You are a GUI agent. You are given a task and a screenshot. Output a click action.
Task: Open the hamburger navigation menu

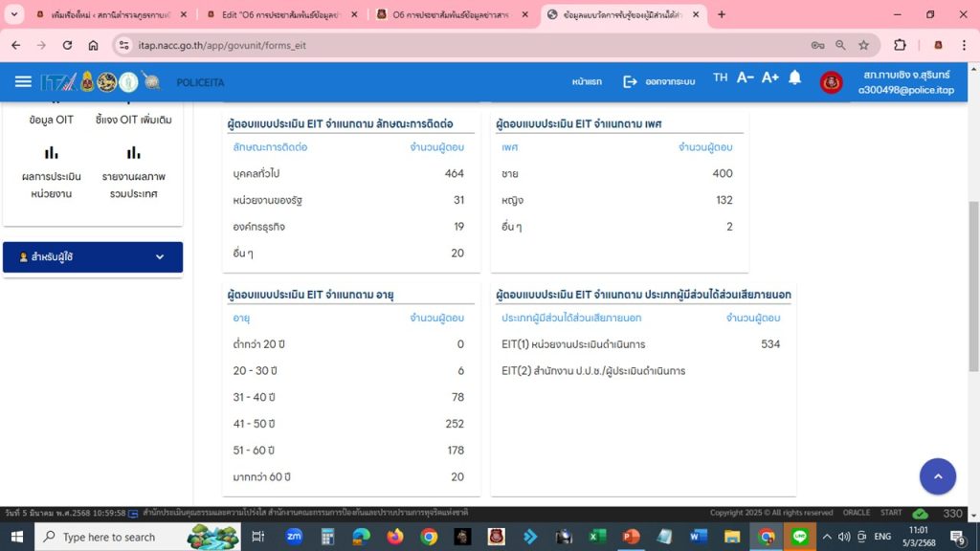click(x=23, y=81)
